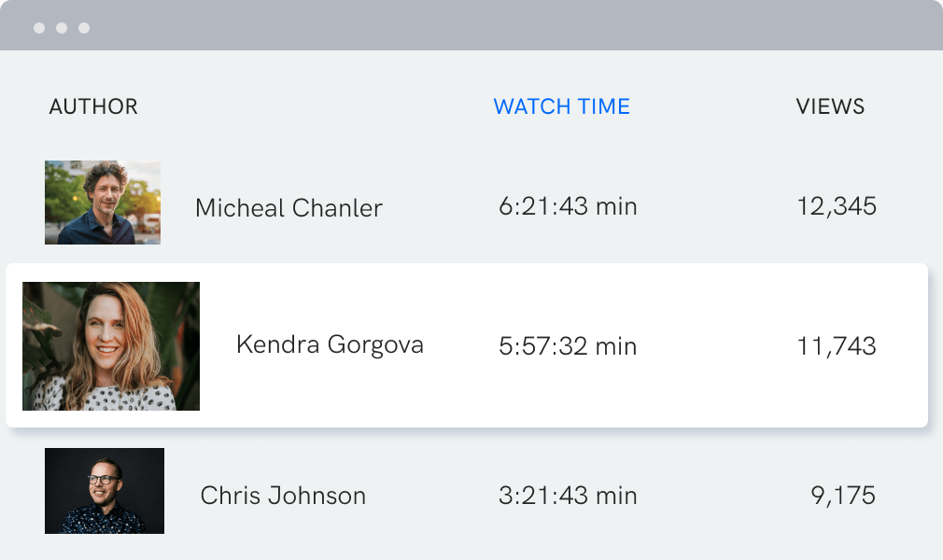Click the 5:57:32 min watch time
The height and width of the screenshot is (560, 943).
[568, 346]
